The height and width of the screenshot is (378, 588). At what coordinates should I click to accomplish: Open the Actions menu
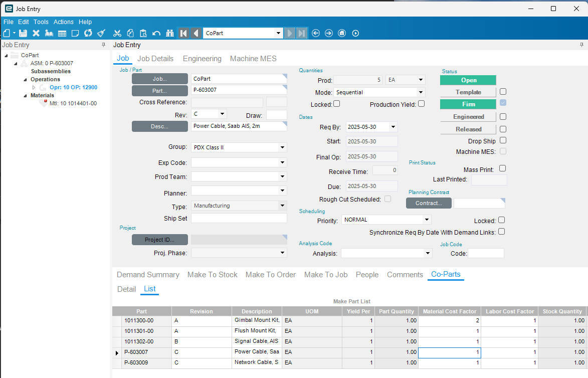64,22
